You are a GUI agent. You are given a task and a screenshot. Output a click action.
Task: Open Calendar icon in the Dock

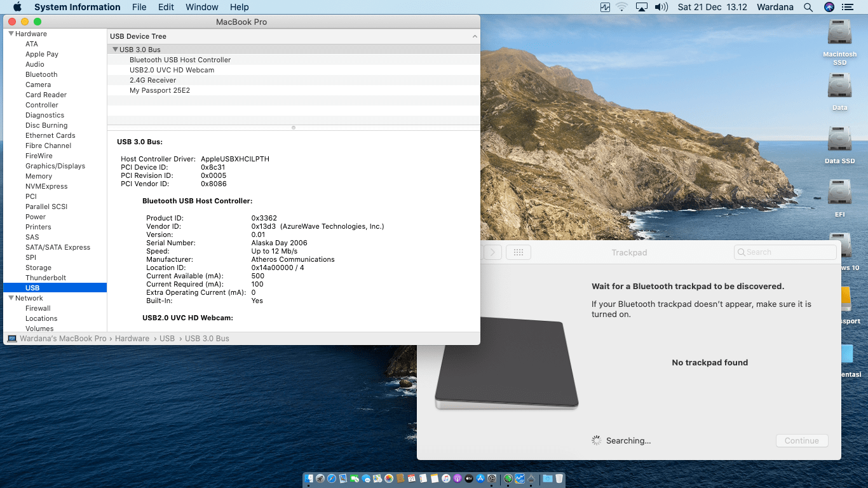point(412,478)
